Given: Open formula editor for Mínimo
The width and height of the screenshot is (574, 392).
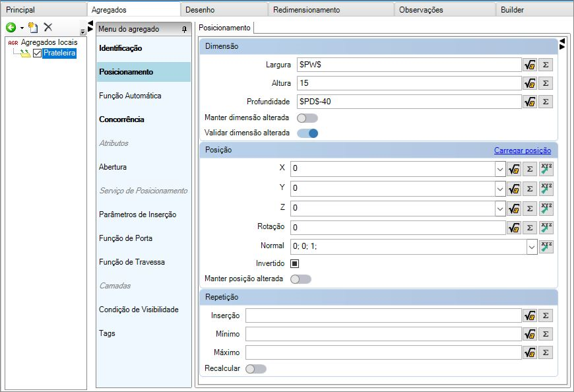Looking at the screenshot, I should [530, 334].
